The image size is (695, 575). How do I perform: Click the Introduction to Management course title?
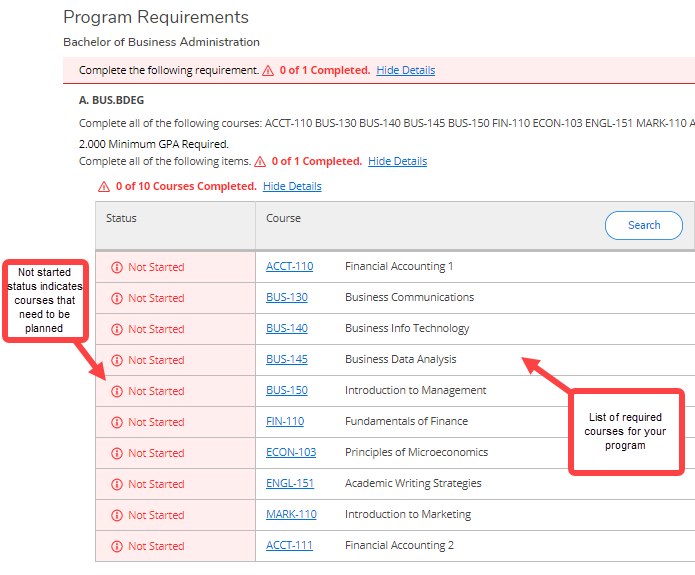pyautogui.click(x=415, y=391)
